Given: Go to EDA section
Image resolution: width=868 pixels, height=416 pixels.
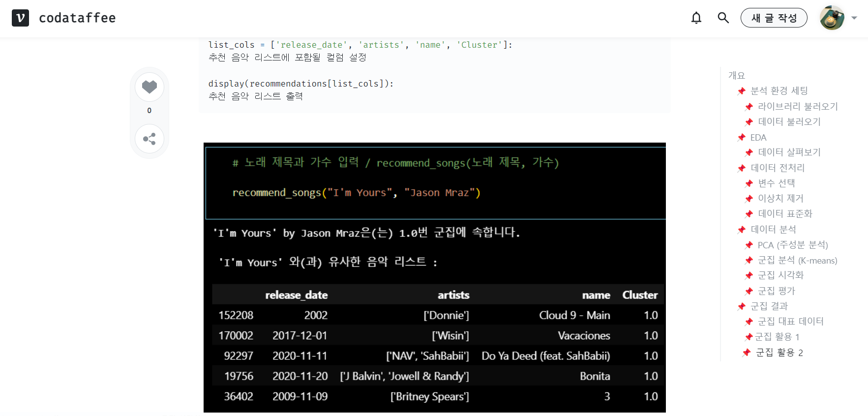Looking at the screenshot, I should [758, 138].
